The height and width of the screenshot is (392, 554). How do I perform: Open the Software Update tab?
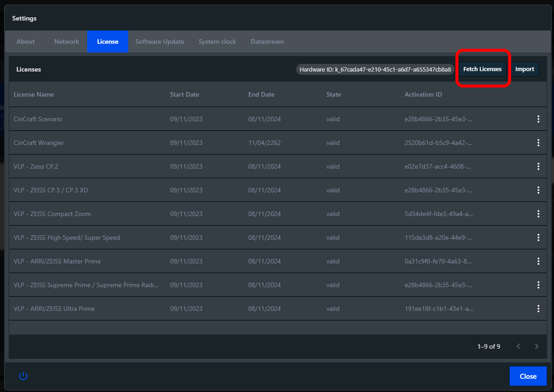point(160,41)
